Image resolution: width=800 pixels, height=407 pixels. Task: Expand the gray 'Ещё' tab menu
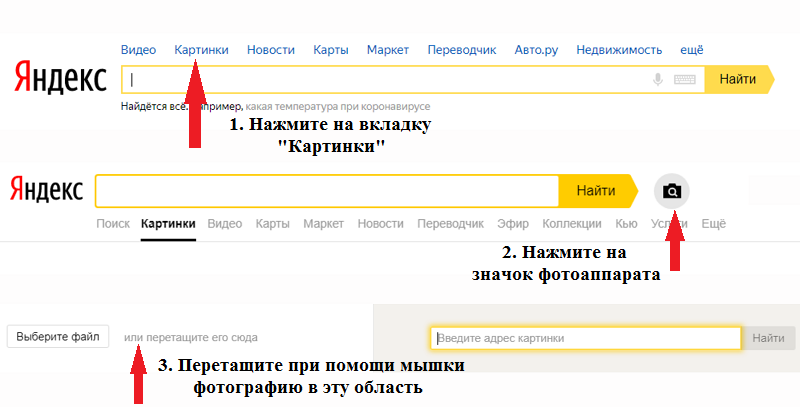[713, 224]
